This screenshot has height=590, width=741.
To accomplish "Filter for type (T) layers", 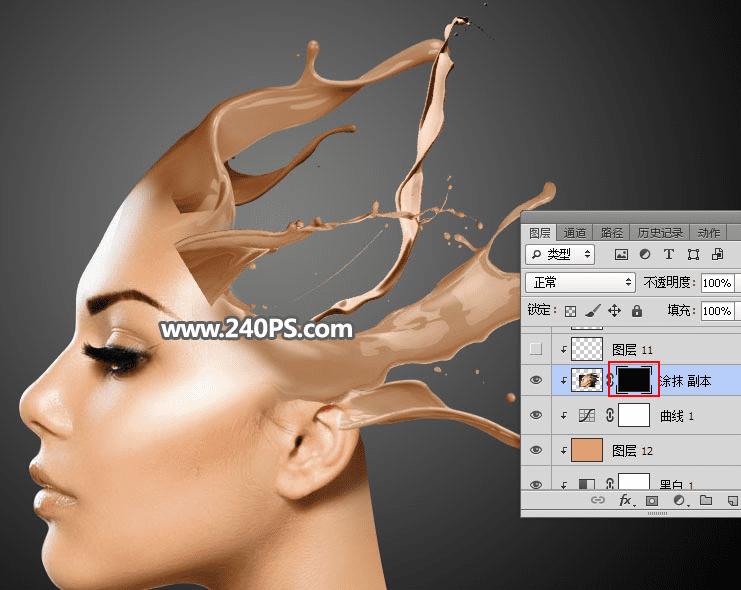I will pos(668,254).
